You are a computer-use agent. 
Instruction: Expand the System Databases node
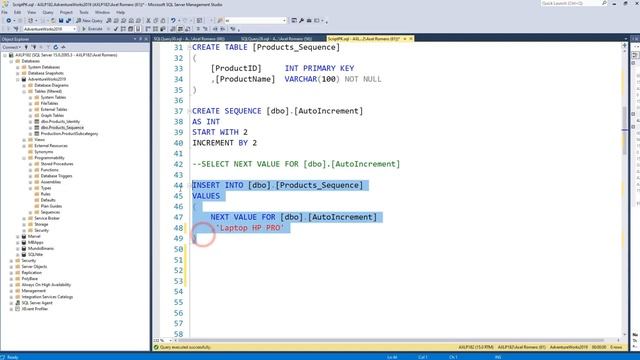tap(18, 67)
